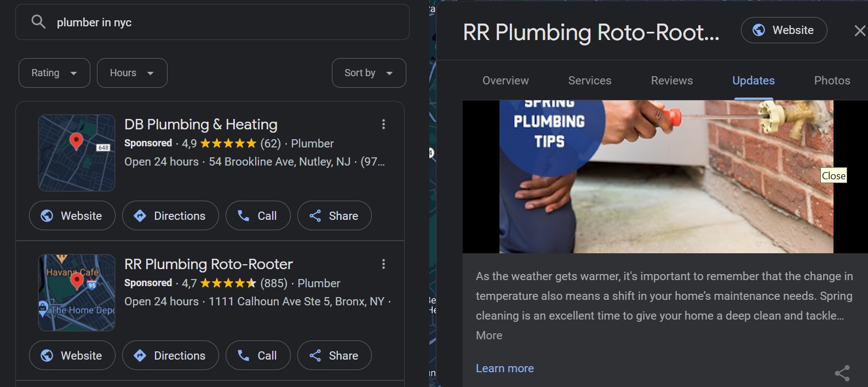This screenshot has height=387, width=868.
Task: Open RR Plumbing Roto-Rooter map thumbnail
Action: point(77,293)
